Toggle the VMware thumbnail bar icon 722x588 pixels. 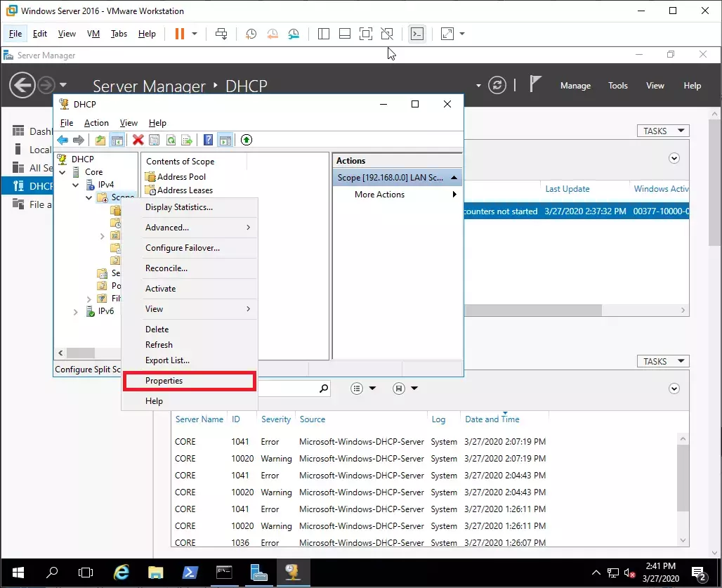click(344, 34)
